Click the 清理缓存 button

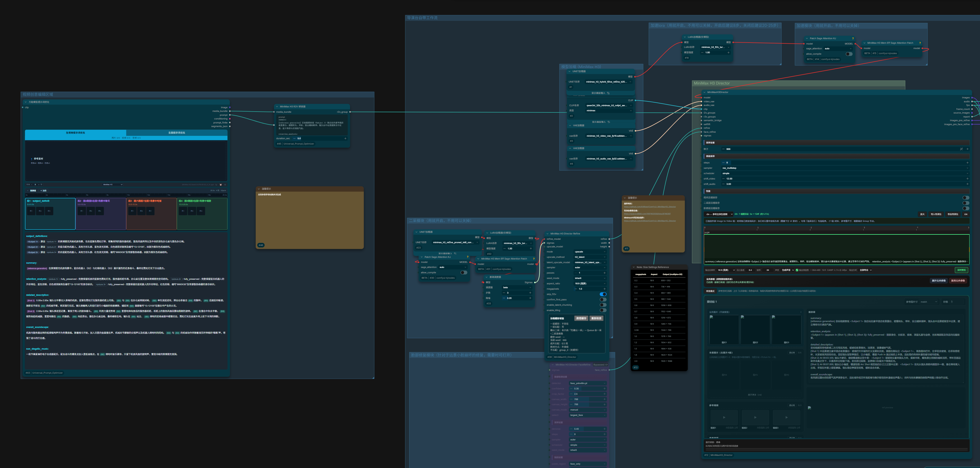[x=581, y=318]
